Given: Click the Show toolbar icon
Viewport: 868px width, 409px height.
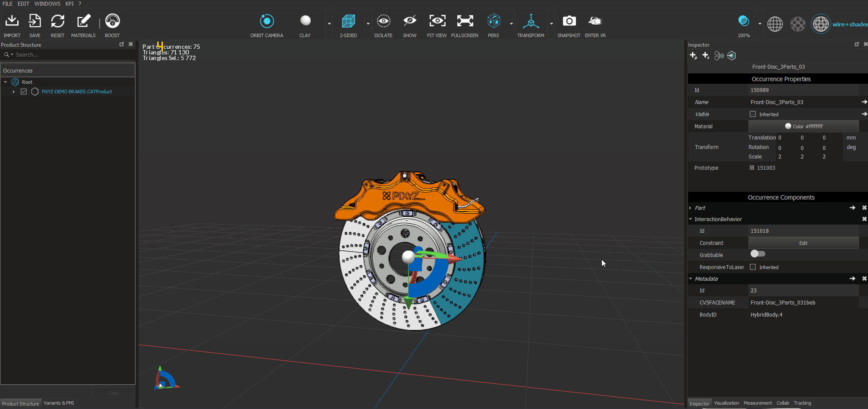Looking at the screenshot, I should 409,21.
